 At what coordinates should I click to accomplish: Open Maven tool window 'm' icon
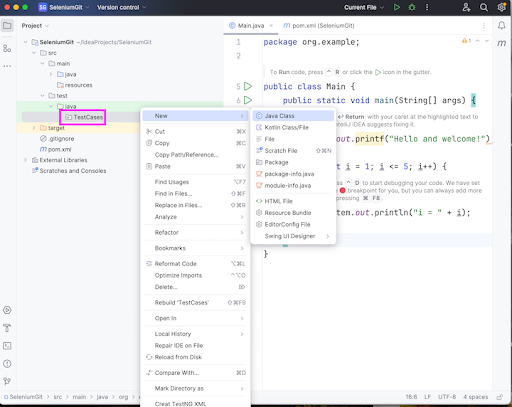(502, 43)
